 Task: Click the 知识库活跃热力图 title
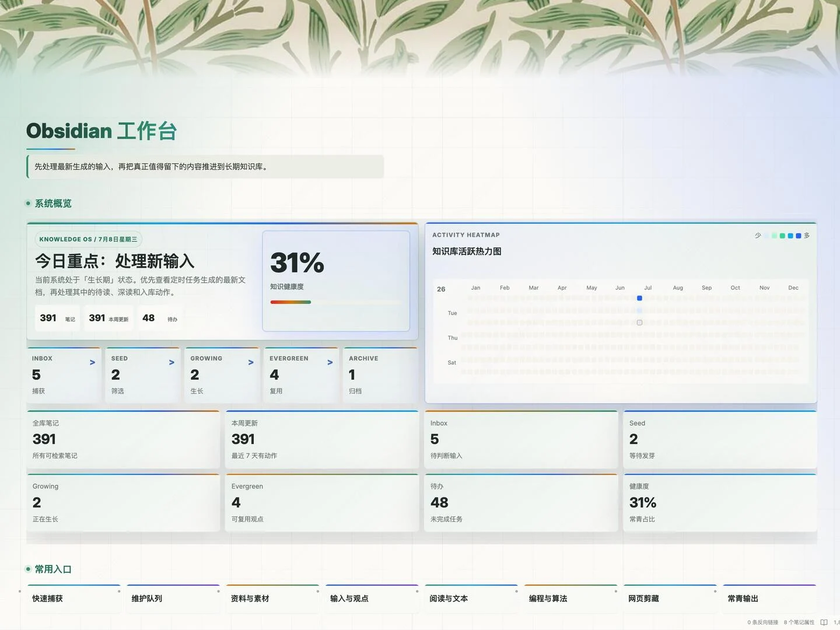467,251
